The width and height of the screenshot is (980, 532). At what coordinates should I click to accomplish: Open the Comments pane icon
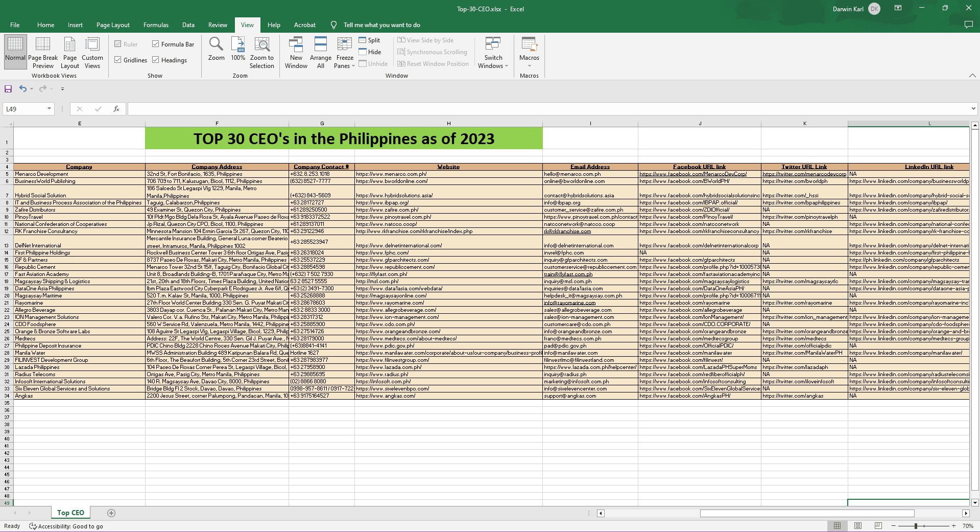968,25
